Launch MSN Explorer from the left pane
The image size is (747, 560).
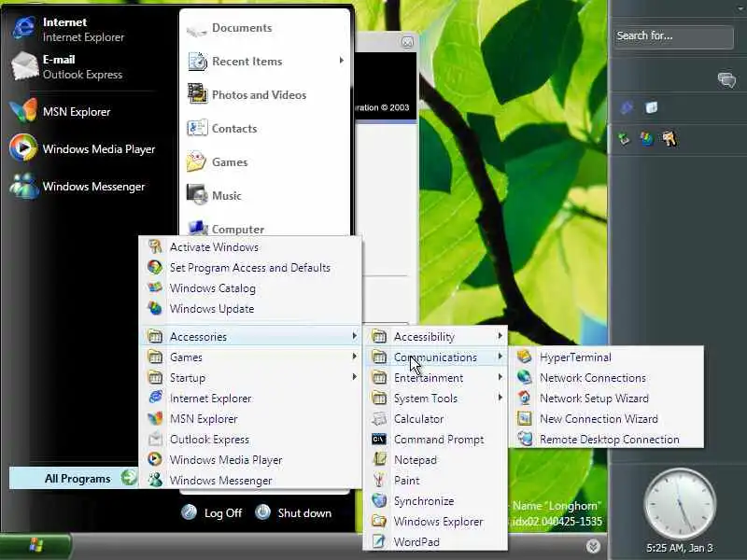pos(61,111)
